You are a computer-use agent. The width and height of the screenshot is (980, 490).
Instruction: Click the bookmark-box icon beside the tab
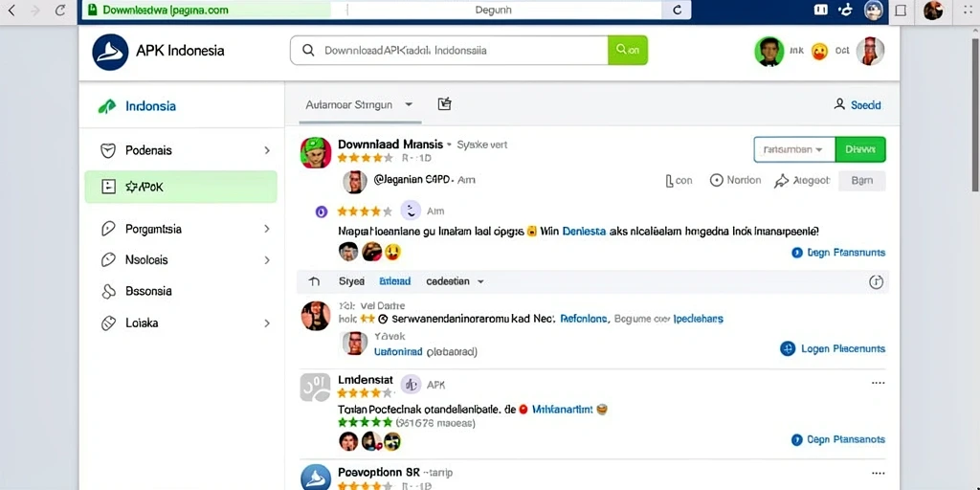(444, 103)
